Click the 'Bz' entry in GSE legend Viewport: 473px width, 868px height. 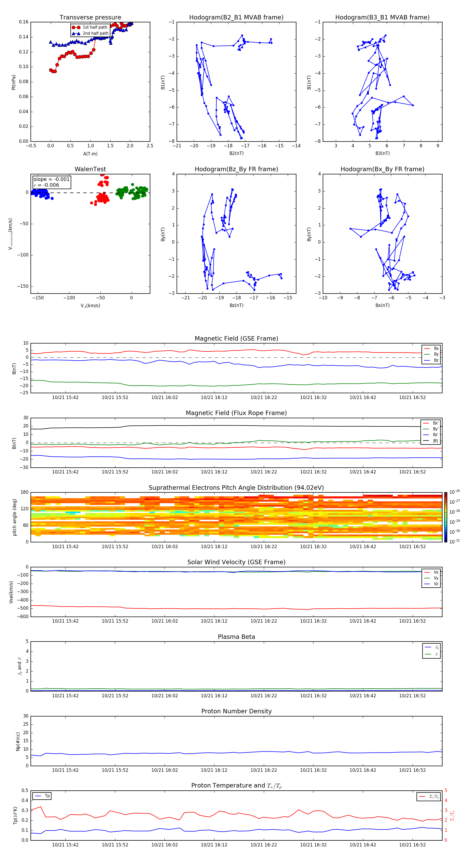pyautogui.click(x=431, y=360)
